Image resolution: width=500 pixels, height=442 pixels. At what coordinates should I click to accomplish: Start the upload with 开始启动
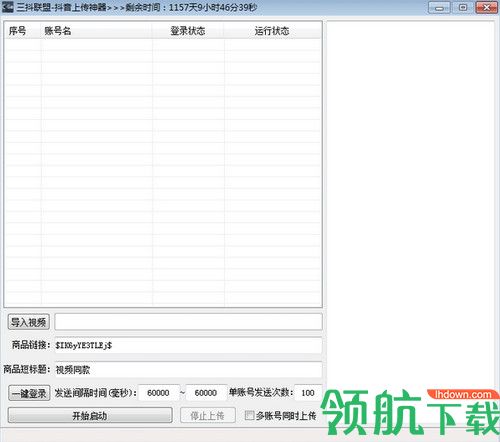pyautogui.click(x=90, y=416)
